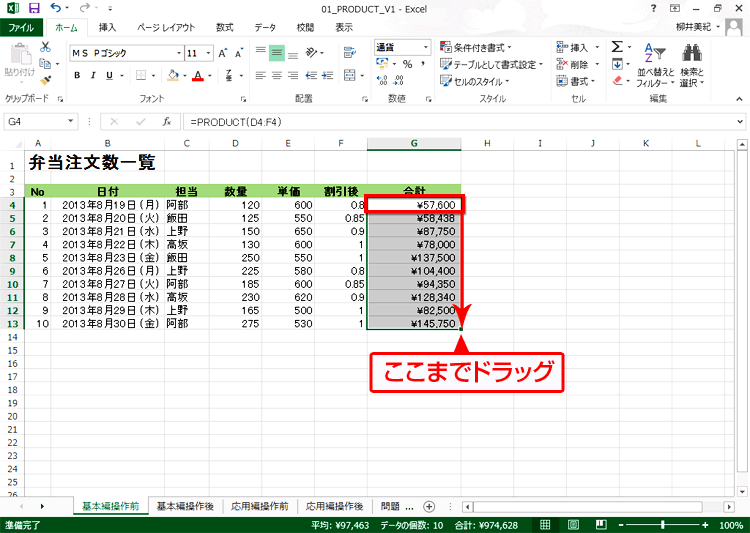Open the font name dropdown
750x533 pixels.
click(x=179, y=53)
